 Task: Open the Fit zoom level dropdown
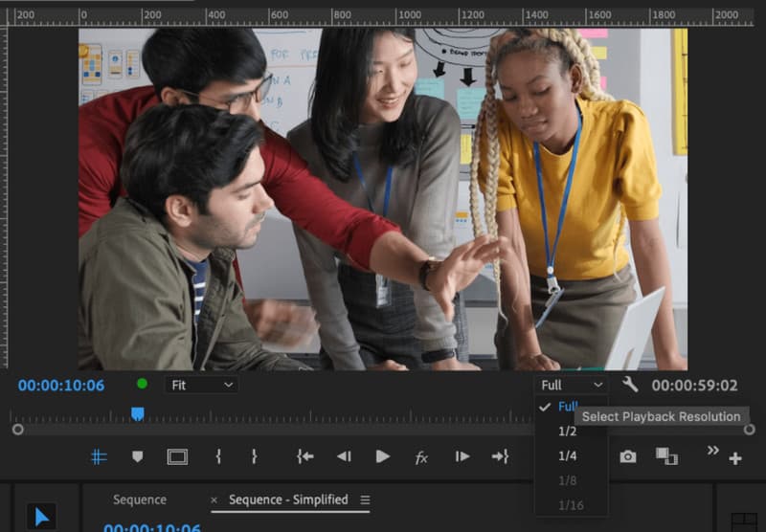201,385
